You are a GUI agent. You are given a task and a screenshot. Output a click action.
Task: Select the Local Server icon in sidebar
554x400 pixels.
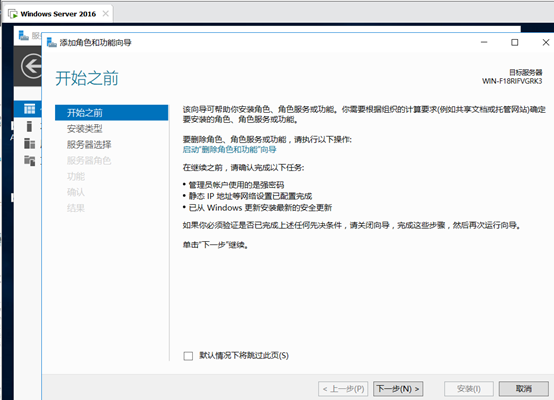[29, 126]
